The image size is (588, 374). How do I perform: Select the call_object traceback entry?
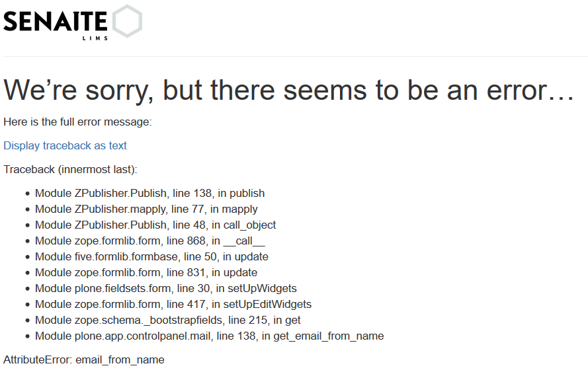pyautogui.click(x=155, y=225)
